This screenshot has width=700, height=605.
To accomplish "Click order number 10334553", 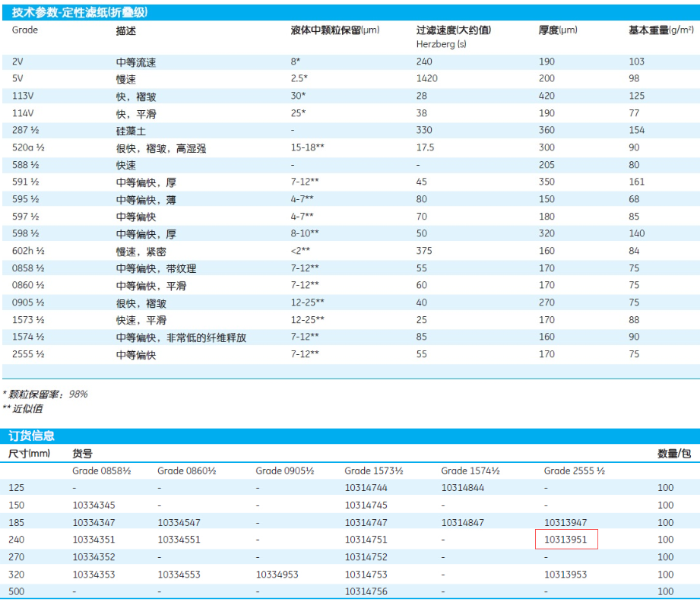I will point(179,574).
